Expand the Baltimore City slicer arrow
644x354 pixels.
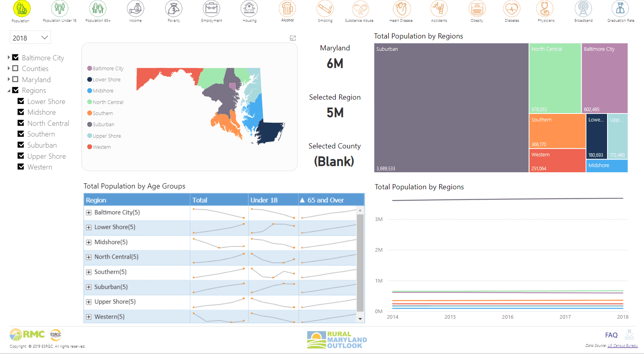point(9,58)
